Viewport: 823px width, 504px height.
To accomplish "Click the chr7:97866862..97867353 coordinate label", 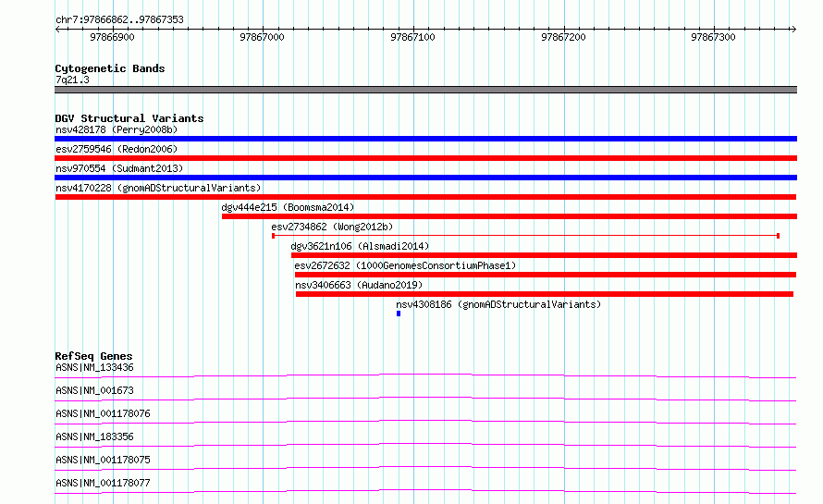I will pos(119,19).
